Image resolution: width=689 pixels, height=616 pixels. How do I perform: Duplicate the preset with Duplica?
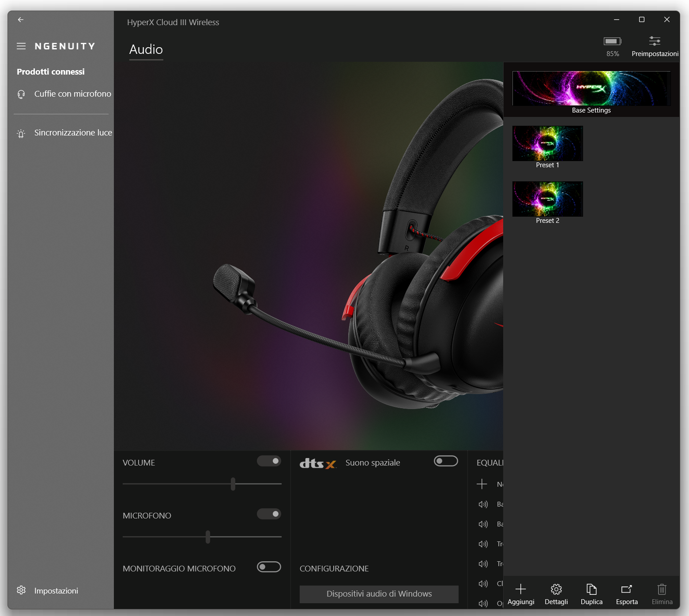[591, 594]
